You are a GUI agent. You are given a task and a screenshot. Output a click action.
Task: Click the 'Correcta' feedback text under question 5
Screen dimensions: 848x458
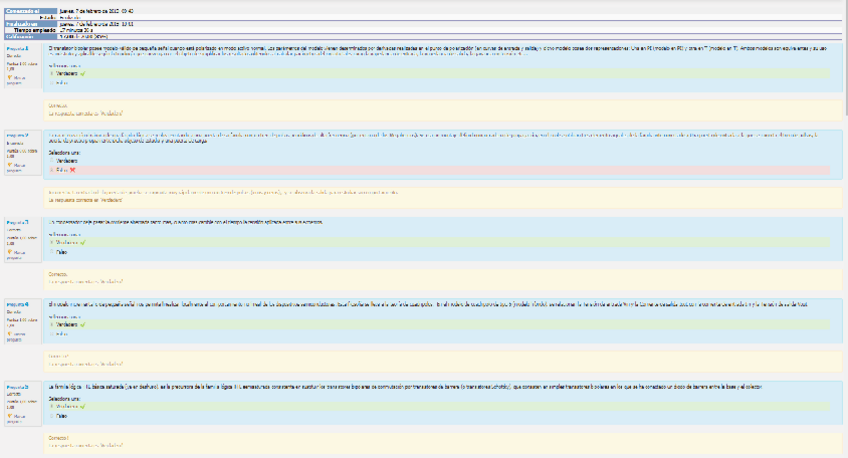click(x=58, y=438)
